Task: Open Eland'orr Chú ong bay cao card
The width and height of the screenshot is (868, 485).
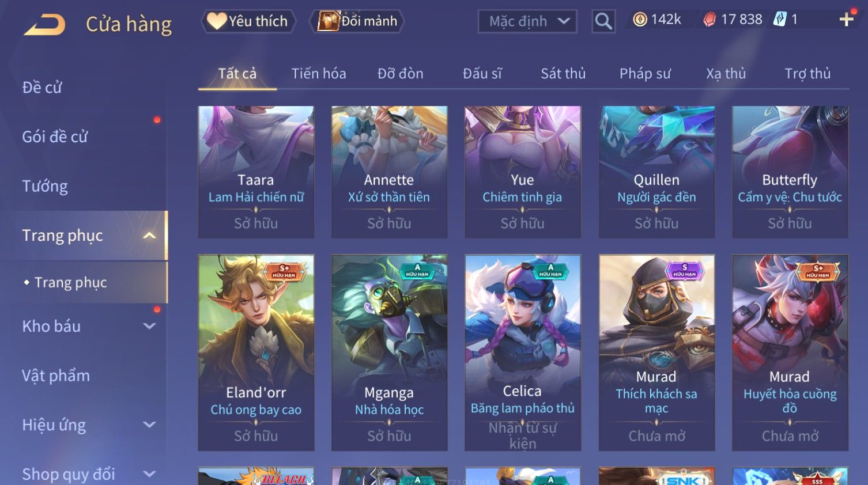Action: pyautogui.click(x=256, y=353)
